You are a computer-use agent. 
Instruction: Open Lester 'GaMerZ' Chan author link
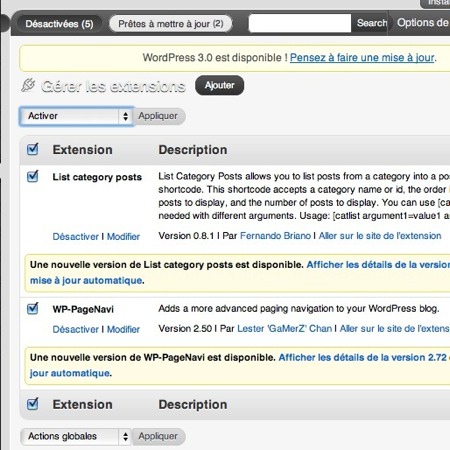click(x=284, y=329)
